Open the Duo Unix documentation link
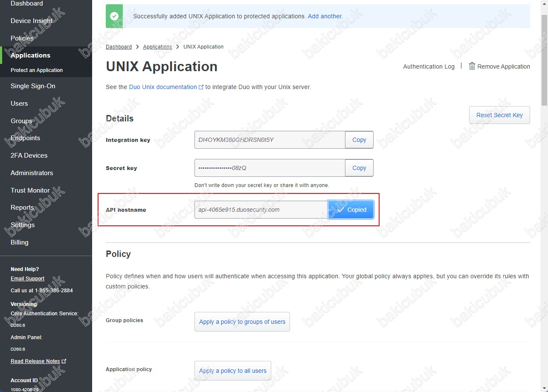Image resolution: width=548 pixels, height=392 pixels. pos(163,87)
